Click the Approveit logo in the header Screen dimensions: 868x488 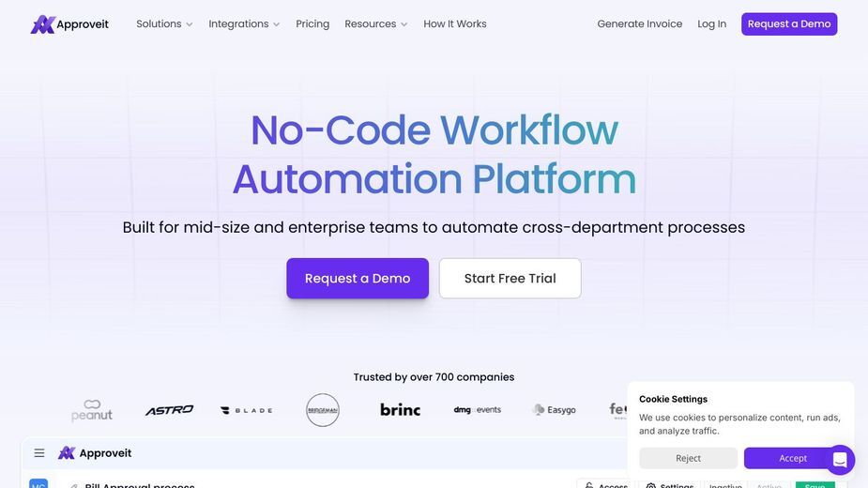point(69,23)
